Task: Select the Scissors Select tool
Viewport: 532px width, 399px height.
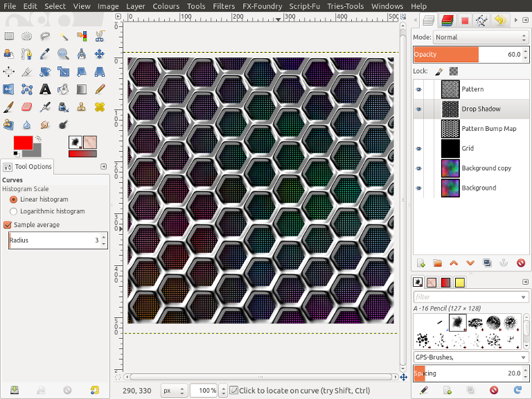Action: (100, 36)
